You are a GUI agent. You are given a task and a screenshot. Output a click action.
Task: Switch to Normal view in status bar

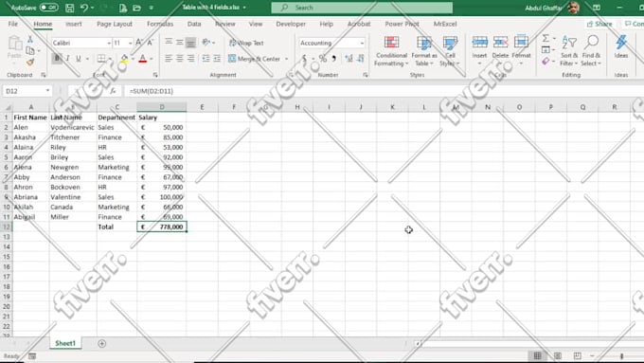pyautogui.click(x=537, y=355)
